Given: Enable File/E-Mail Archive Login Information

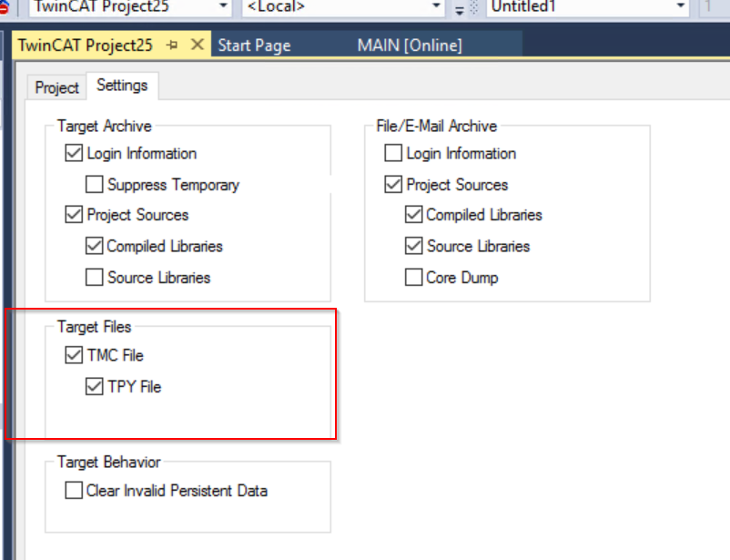Looking at the screenshot, I should 393,153.
